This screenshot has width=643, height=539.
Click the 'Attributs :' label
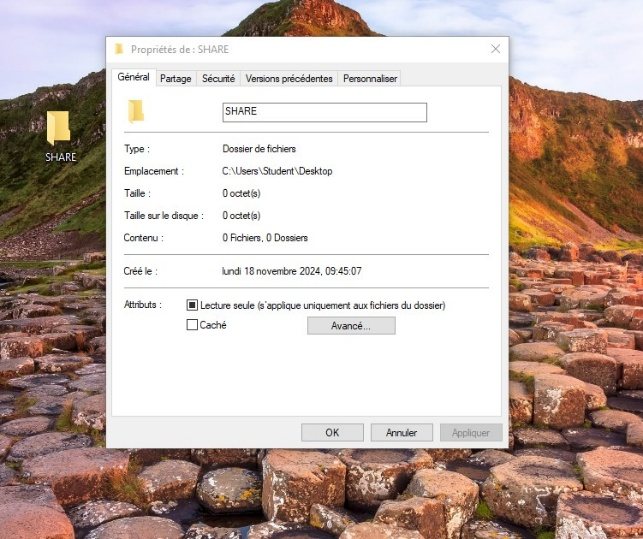coord(143,305)
